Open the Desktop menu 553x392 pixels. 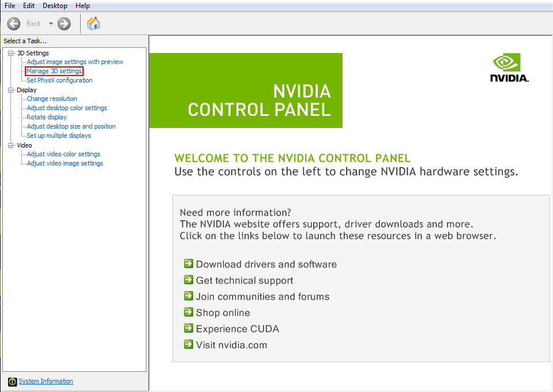point(55,6)
